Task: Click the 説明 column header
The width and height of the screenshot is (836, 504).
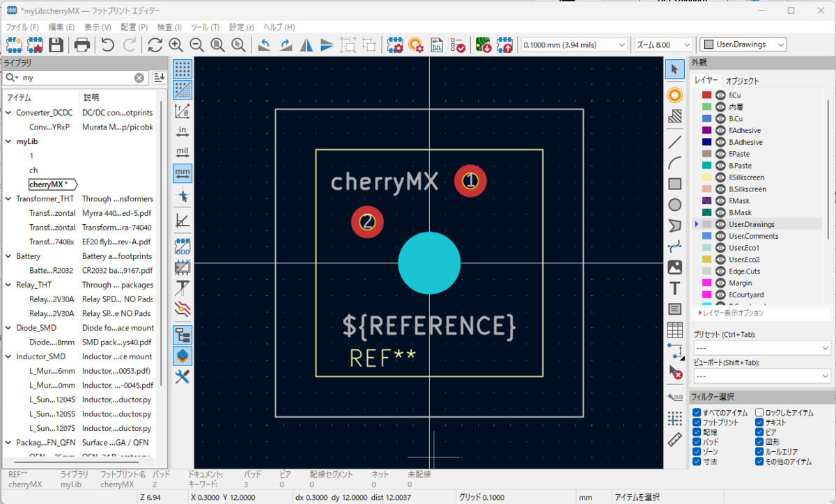Action: (91, 97)
